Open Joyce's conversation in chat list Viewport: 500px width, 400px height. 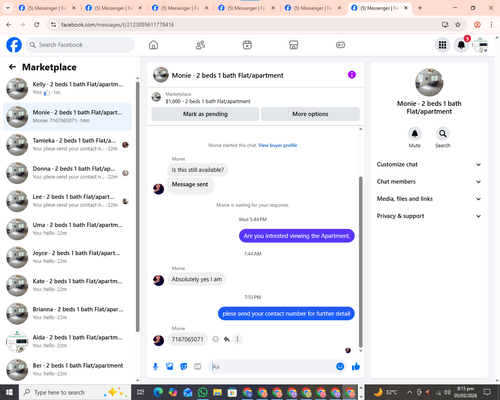pyautogui.click(x=68, y=257)
